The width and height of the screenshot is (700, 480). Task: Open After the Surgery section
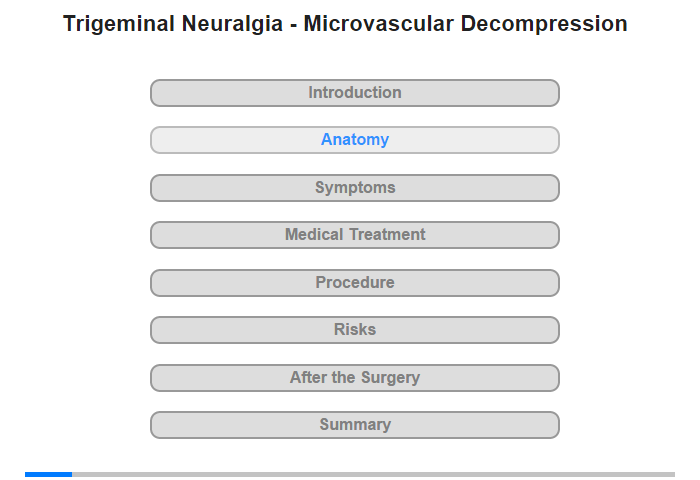pyautogui.click(x=355, y=378)
